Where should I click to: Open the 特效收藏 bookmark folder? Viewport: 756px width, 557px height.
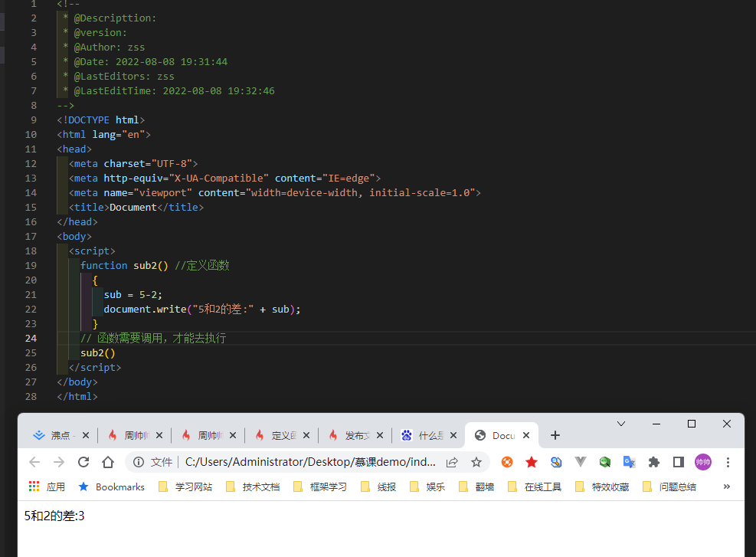pyautogui.click(x=602, y=487)
